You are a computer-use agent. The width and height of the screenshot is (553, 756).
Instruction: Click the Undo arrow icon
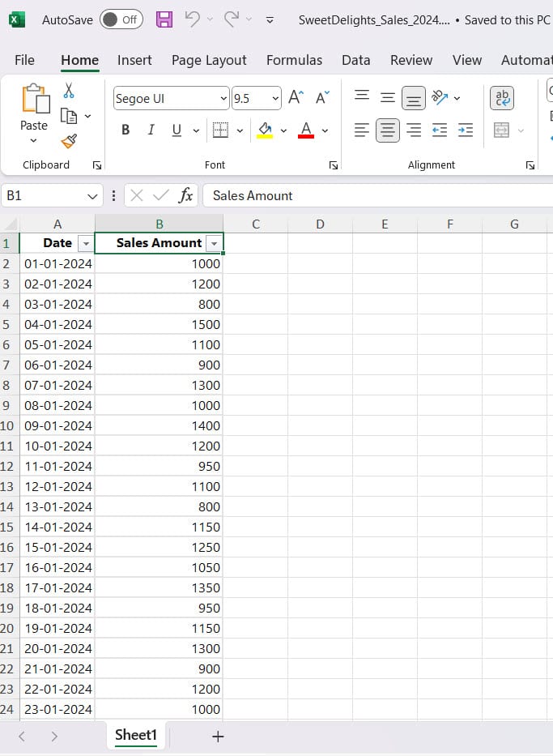pos(192,19)
